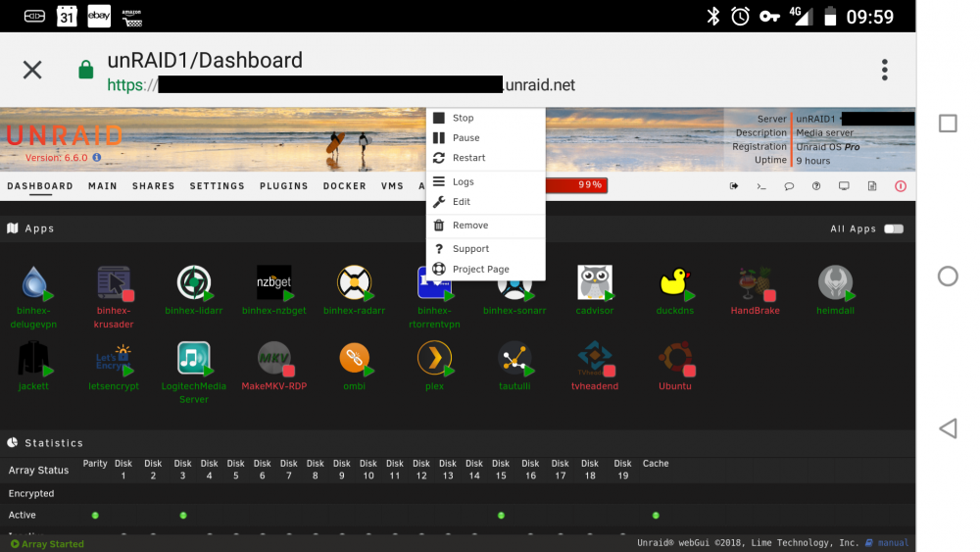Open the cadvisor owl icon
Viewport: 980px width, 552px height.
click(595, 282)
